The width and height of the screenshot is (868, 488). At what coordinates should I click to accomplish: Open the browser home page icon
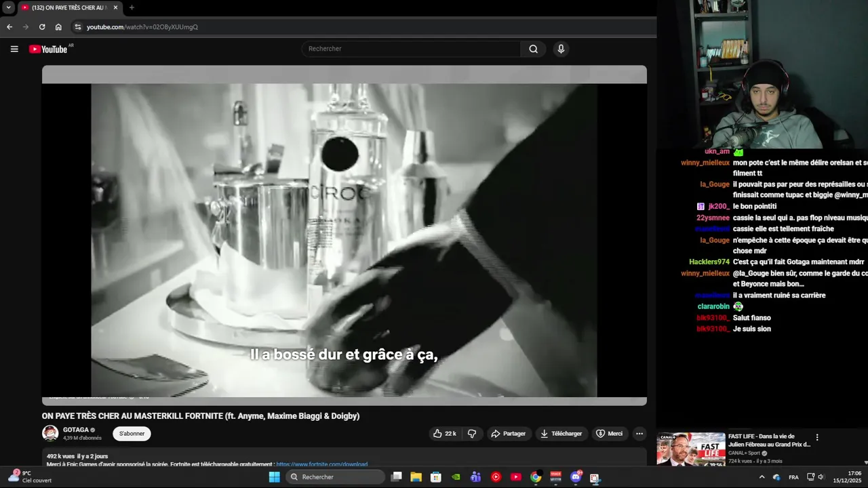[58, 27]
